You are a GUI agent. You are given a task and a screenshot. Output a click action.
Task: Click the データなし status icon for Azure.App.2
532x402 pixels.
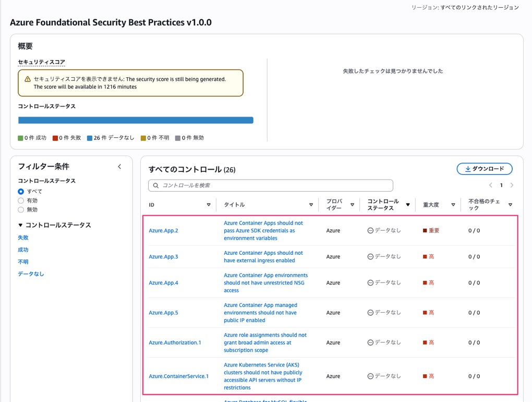pos(370,231)
